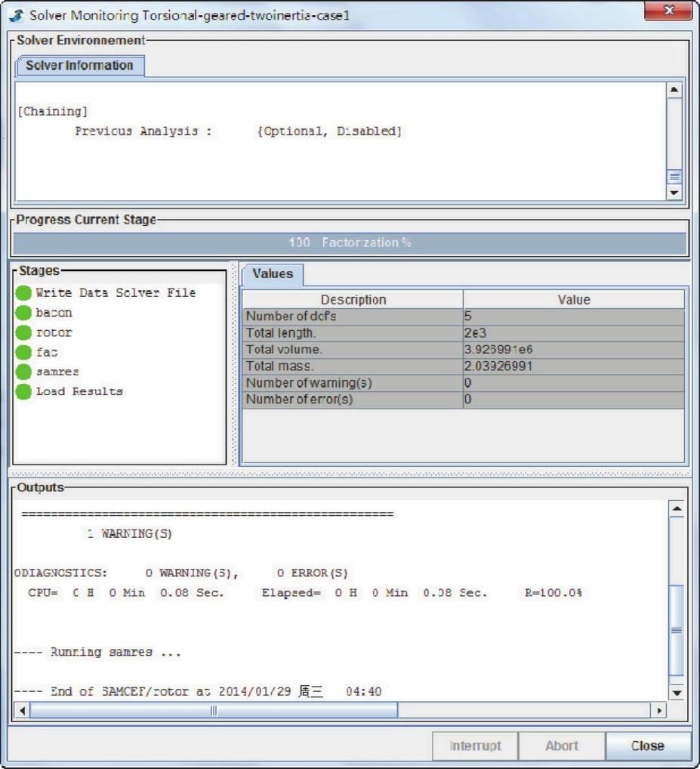Click the green status icon next to bacon

coord(23,313)
